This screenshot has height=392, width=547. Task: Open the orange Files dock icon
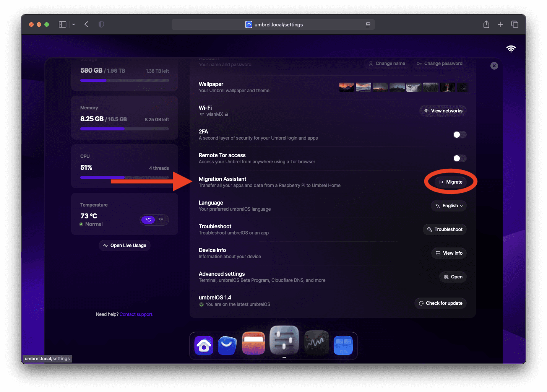point(253,343)
